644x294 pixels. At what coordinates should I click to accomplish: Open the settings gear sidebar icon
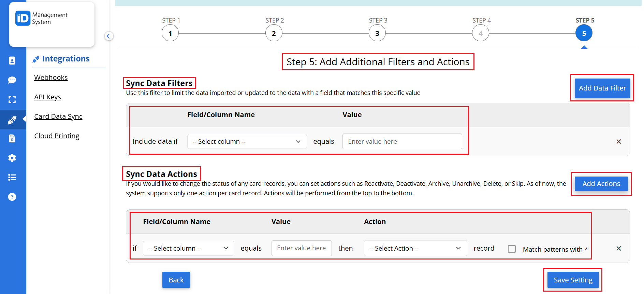point(12,158)
